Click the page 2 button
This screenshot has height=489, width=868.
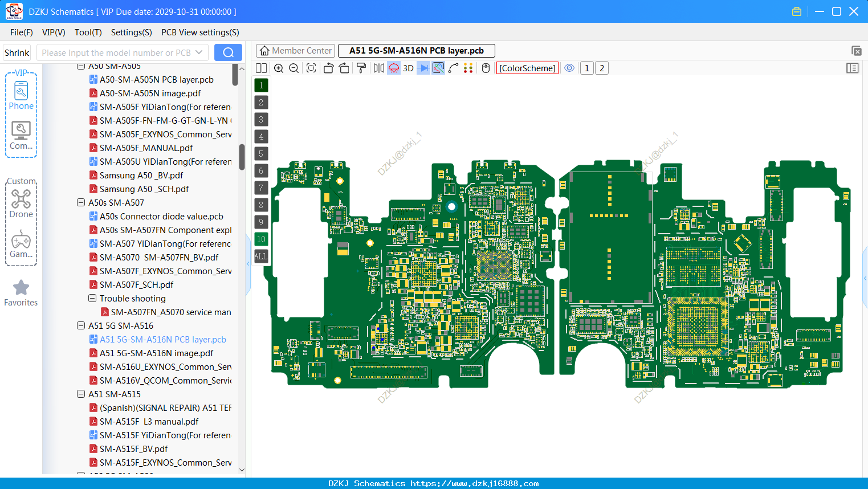click(x=602, y=68)
